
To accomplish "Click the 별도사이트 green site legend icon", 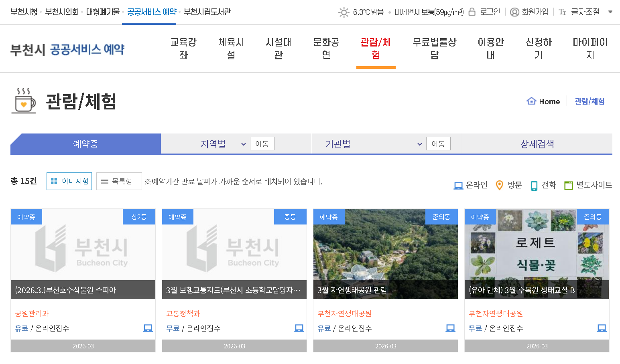I will (569, 185).
